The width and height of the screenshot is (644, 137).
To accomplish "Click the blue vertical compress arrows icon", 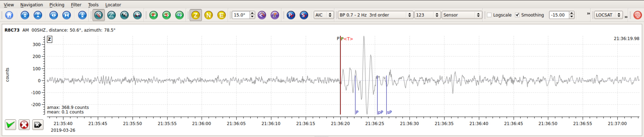I will [38, 15].
